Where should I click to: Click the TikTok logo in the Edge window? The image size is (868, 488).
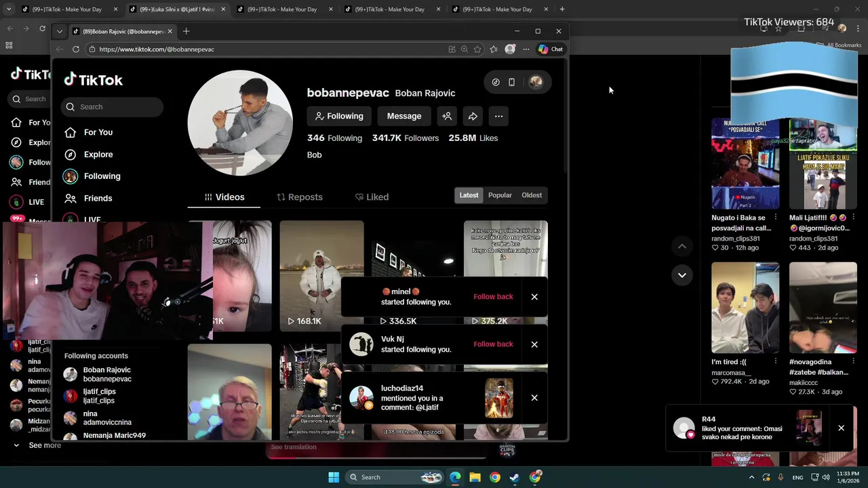[93, 80]
